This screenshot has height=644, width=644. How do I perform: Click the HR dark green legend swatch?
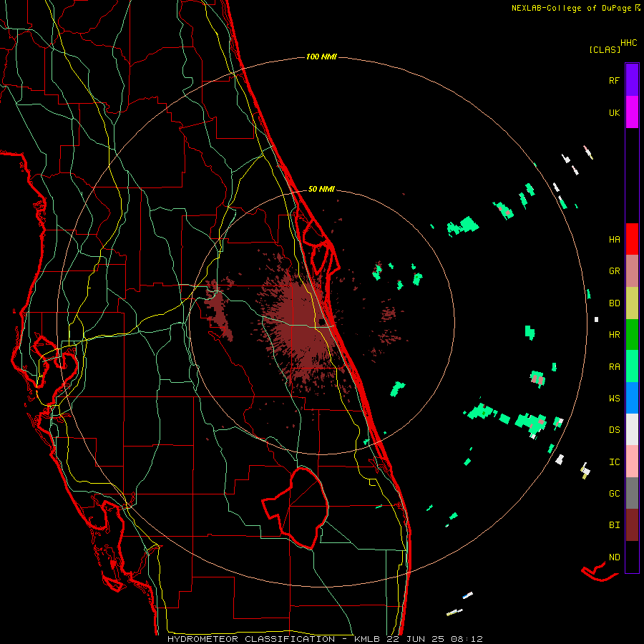(x=632, y=335)
